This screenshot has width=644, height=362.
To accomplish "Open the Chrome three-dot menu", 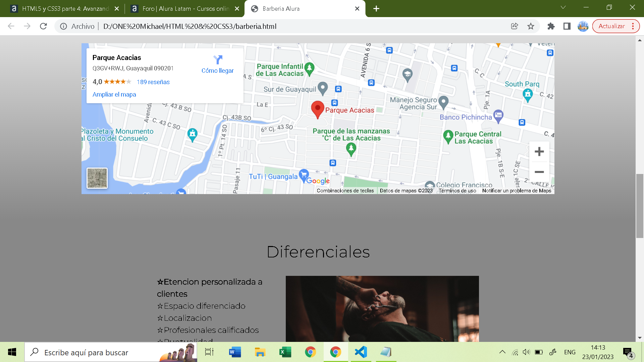I will (x=633, y=26).
